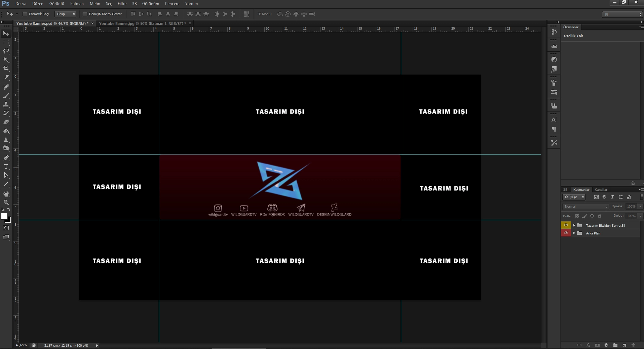Open the Filtre menu

(122, 4)
